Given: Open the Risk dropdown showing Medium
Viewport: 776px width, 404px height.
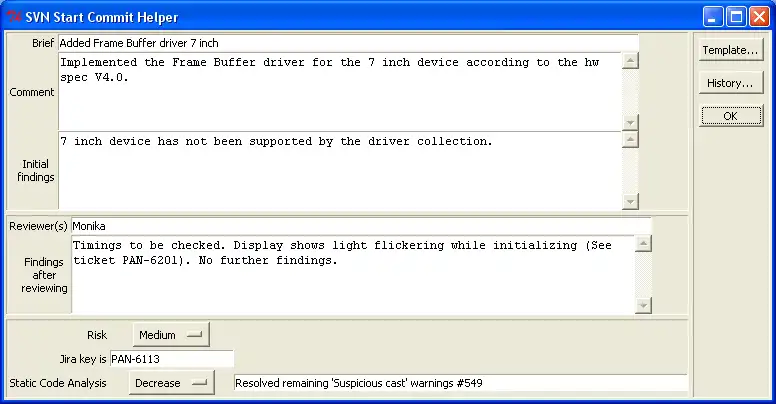Looking at the screenshot, I should [171, 335].
